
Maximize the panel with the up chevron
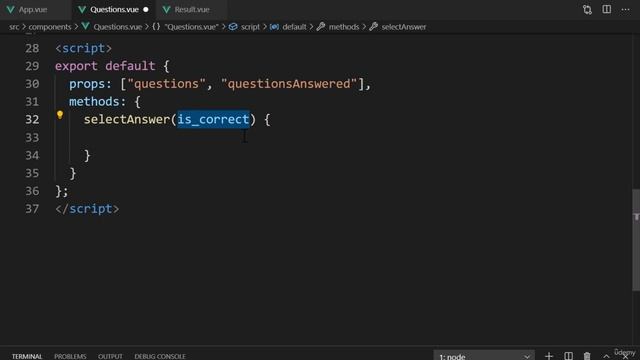[x=607, y=356]
